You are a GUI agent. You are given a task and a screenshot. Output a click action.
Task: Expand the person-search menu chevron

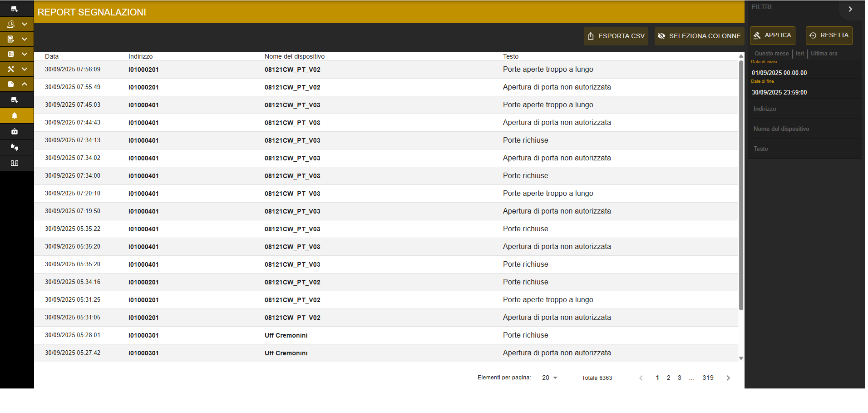coord(25,39)
